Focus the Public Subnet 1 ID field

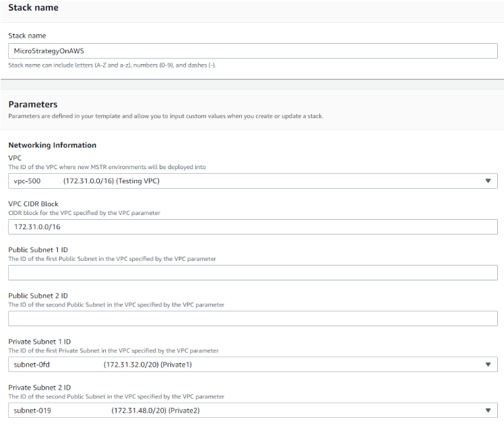253,273
